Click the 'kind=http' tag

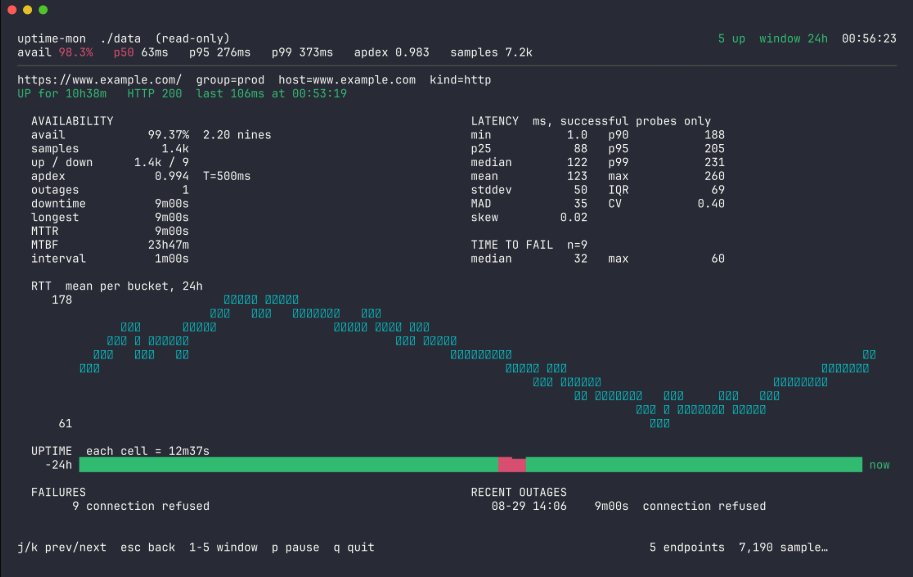[460, 80]
